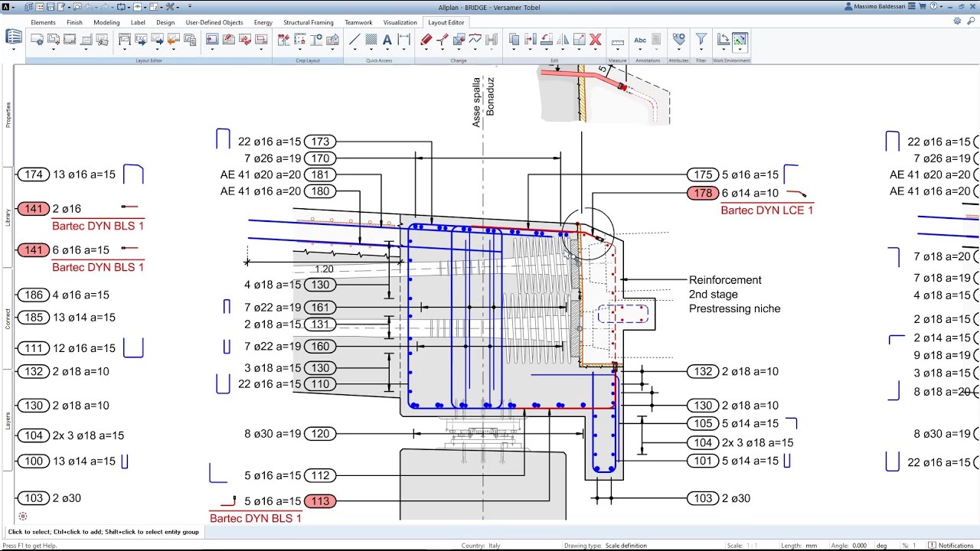
Task: Open dropdown under layout structure icon
Action: coord(14,50)
